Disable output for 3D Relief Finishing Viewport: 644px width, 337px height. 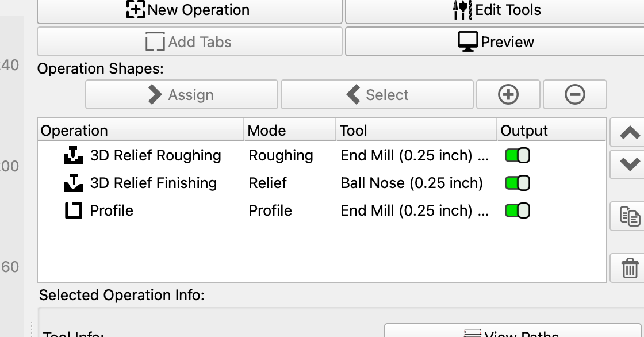tap(517, 183)
